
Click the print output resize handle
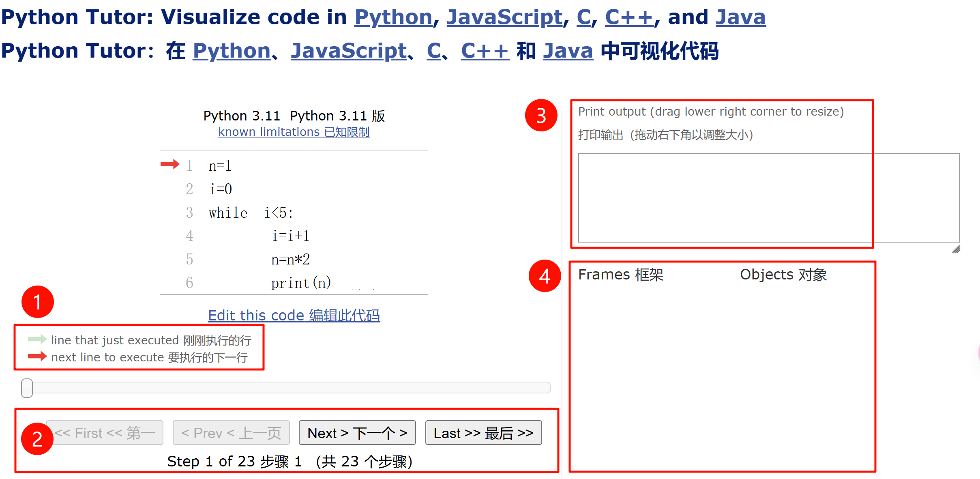point(956,249)
